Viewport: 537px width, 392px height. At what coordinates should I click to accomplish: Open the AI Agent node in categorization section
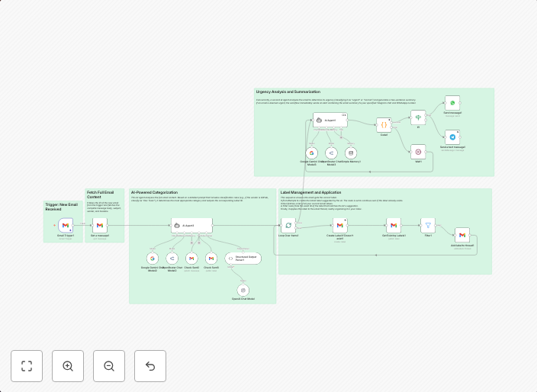[191, 226]
